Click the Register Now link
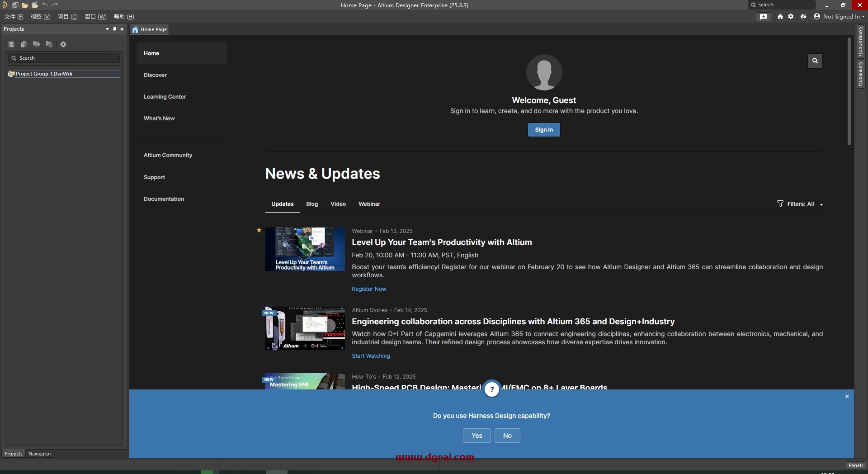 pos(369,289)
